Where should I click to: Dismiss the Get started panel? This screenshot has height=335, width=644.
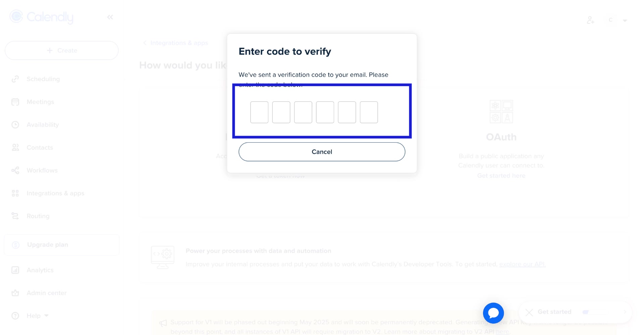pyautogui.click(x=529, y=313)
